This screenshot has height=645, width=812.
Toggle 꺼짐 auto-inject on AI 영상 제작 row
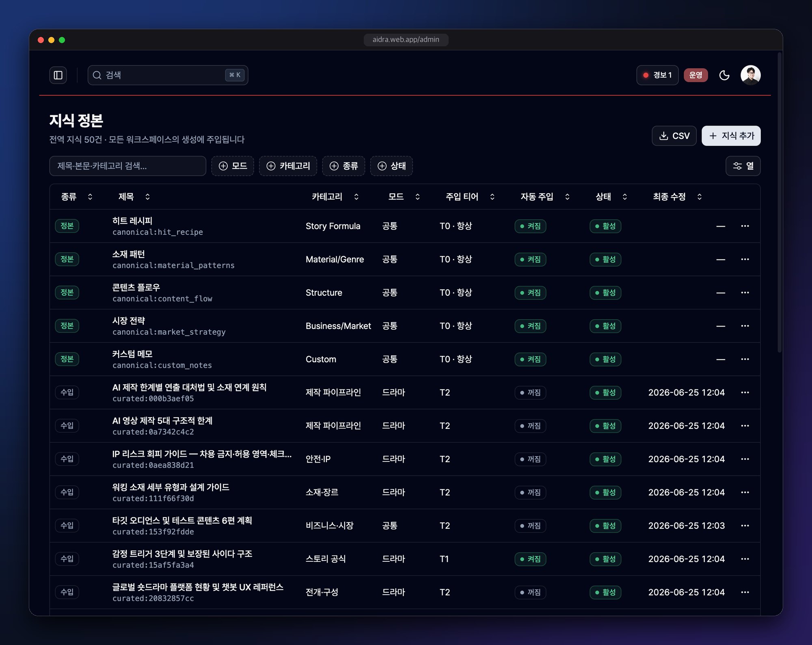pyautogui.click(x=530, y=426)
